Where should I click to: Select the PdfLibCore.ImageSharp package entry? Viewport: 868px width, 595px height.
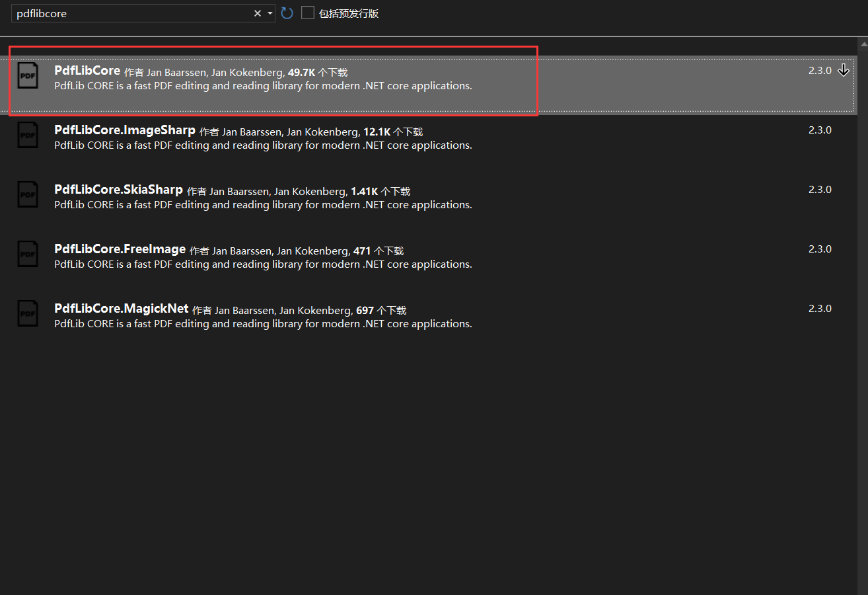(125, 130)
